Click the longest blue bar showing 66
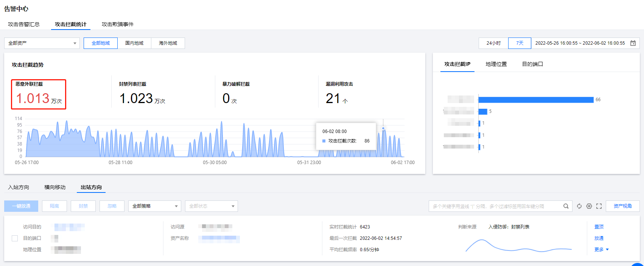The image size is (644, 266). (535, 100)
